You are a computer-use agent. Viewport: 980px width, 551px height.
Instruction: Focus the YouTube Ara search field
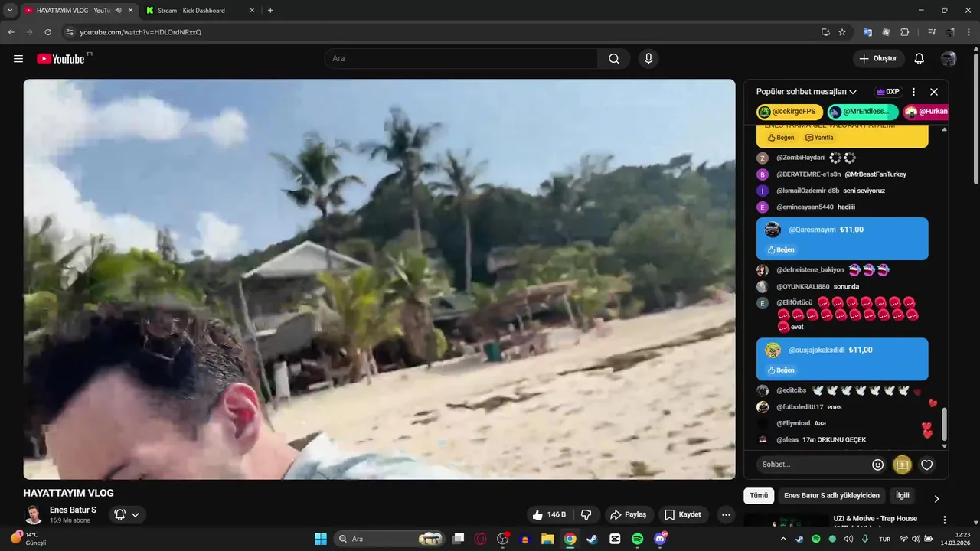[461, 59]
